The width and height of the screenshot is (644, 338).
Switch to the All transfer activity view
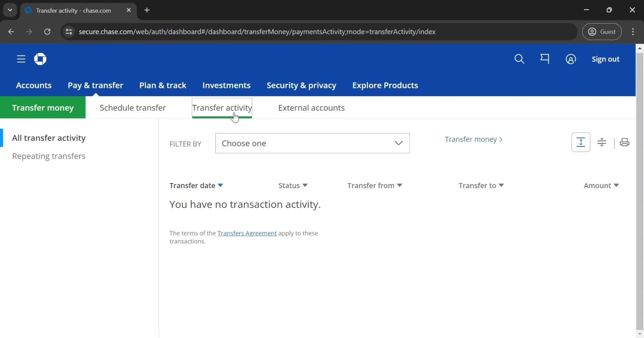coord(49,138)
